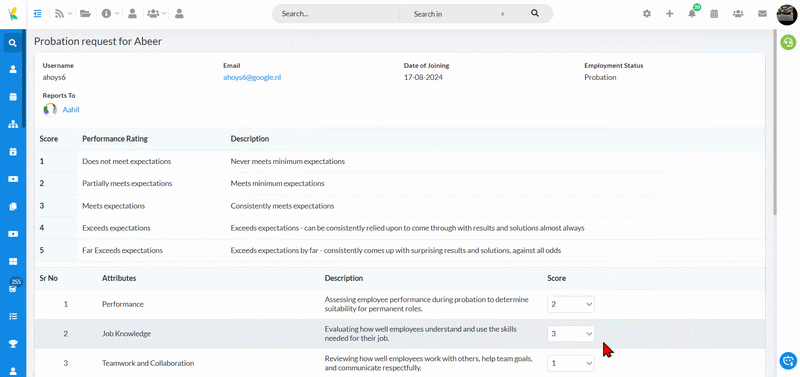800x377 pixels.
Task: Click the joining date '17-08-2024'
Action: (x=423, y=78)
